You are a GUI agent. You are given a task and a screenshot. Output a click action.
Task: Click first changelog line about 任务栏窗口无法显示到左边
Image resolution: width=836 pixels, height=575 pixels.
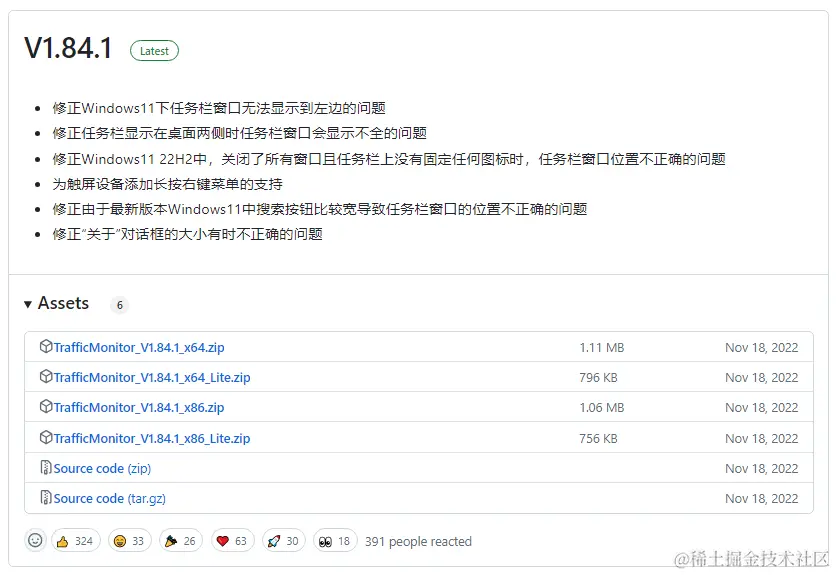(x=219, y=108)
